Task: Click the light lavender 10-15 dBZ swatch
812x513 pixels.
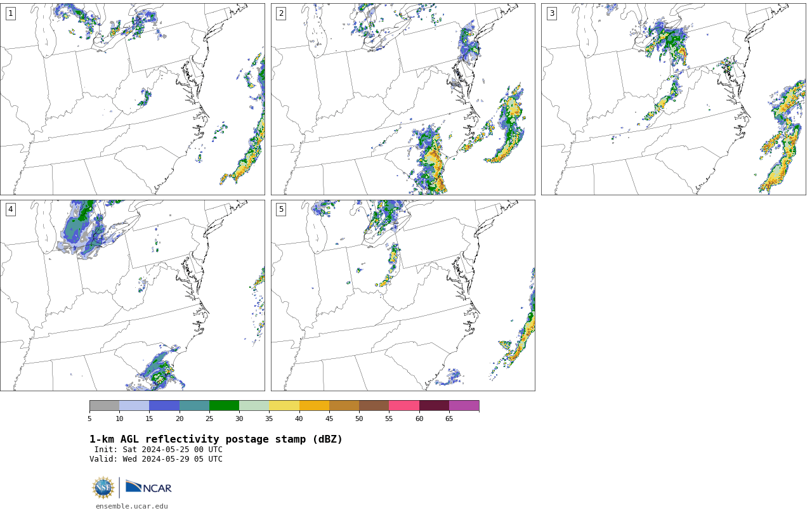Action: click(134, 406)
